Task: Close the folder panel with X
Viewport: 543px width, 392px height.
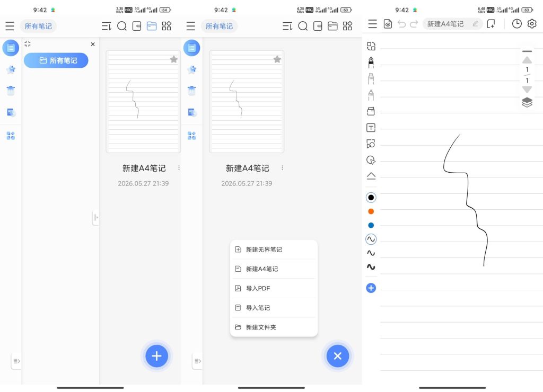Action: tap(93, 44)
